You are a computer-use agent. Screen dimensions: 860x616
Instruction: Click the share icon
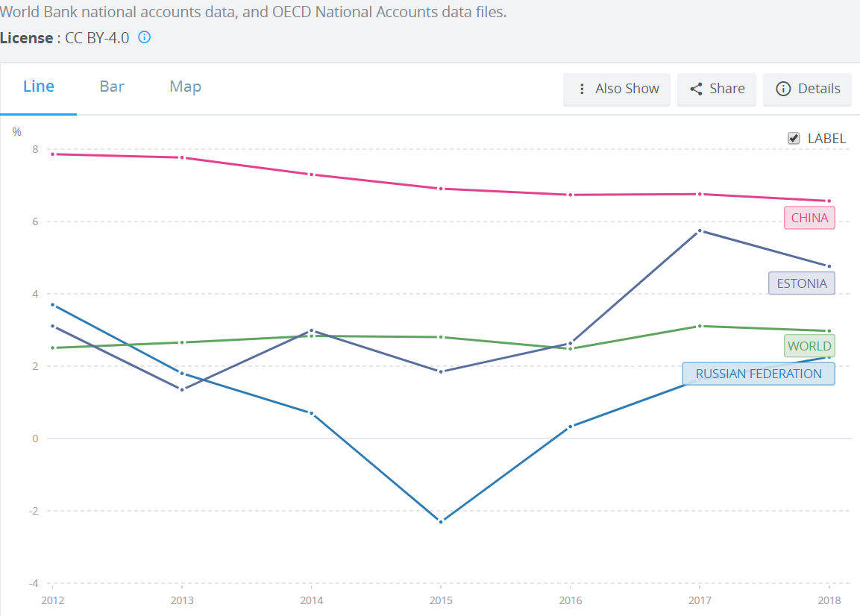coord(696,89)
